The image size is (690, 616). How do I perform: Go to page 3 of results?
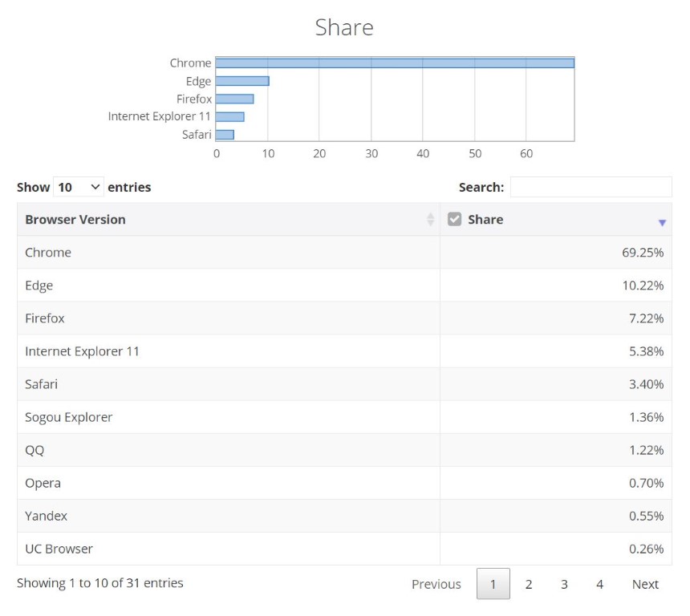[564, 584]
